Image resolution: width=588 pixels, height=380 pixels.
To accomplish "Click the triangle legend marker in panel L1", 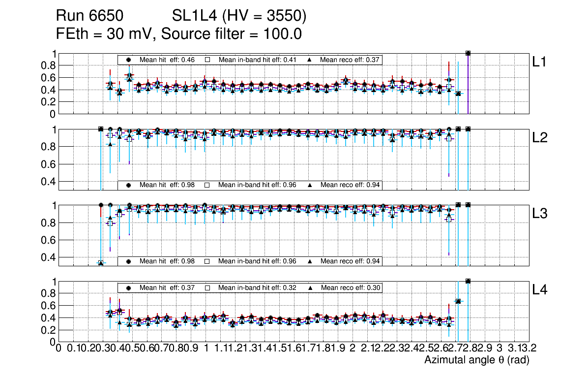I will (310, 60).
